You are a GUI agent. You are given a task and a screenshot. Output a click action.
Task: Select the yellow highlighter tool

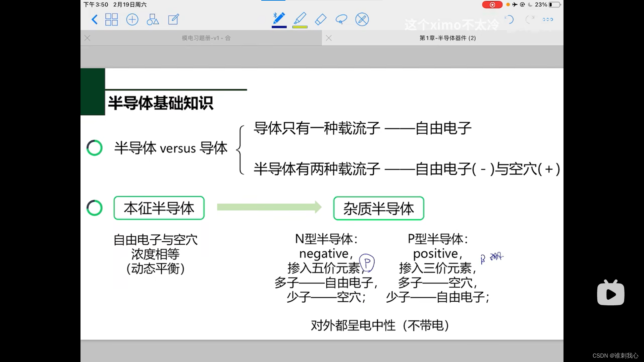(300, 18)
